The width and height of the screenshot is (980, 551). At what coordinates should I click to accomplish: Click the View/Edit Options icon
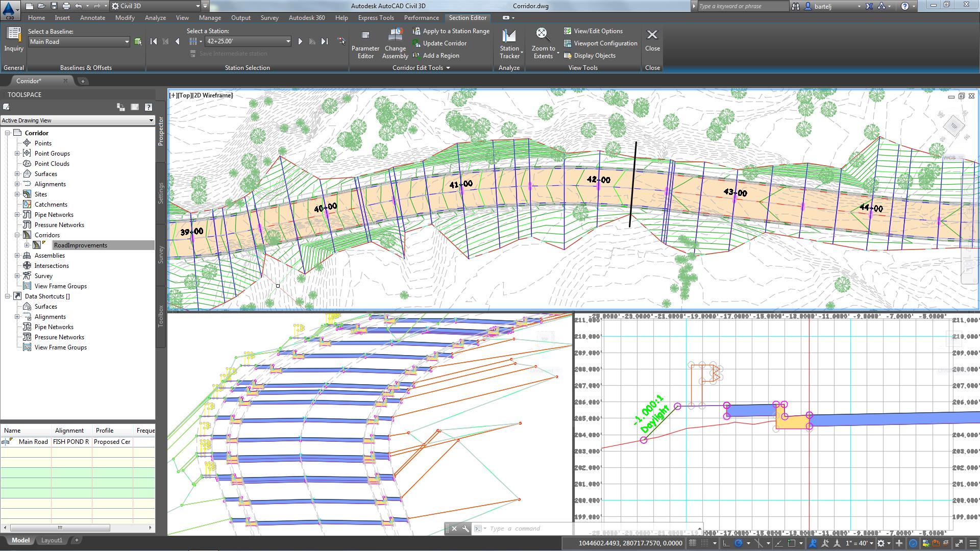567,31
